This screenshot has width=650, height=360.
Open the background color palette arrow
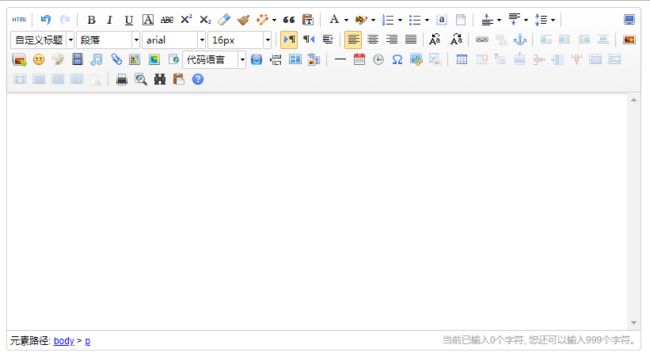373,20
